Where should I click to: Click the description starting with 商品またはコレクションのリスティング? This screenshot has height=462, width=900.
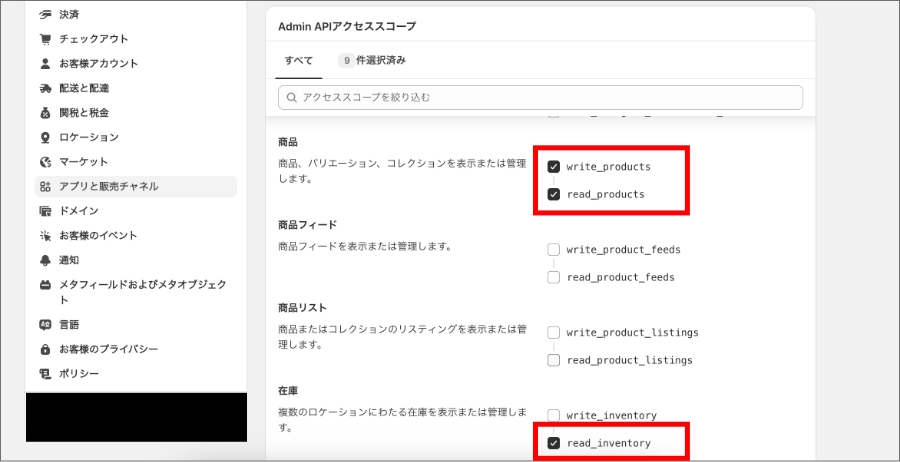point(402,337)
